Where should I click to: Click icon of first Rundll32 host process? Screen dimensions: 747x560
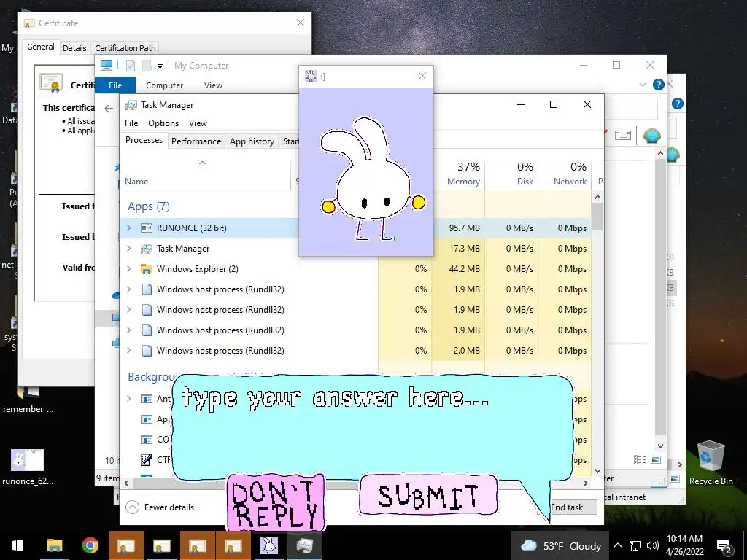click(147, 289)
